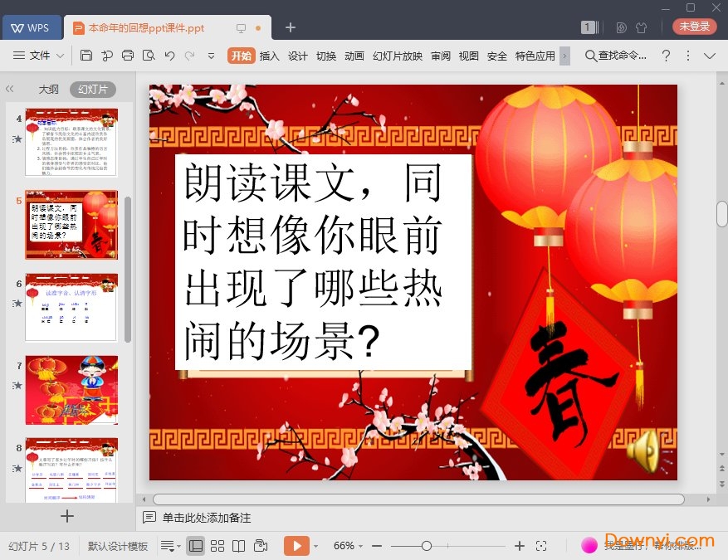Switch to slide sorter grid view
Screen dimensions: 728x560
217,546
